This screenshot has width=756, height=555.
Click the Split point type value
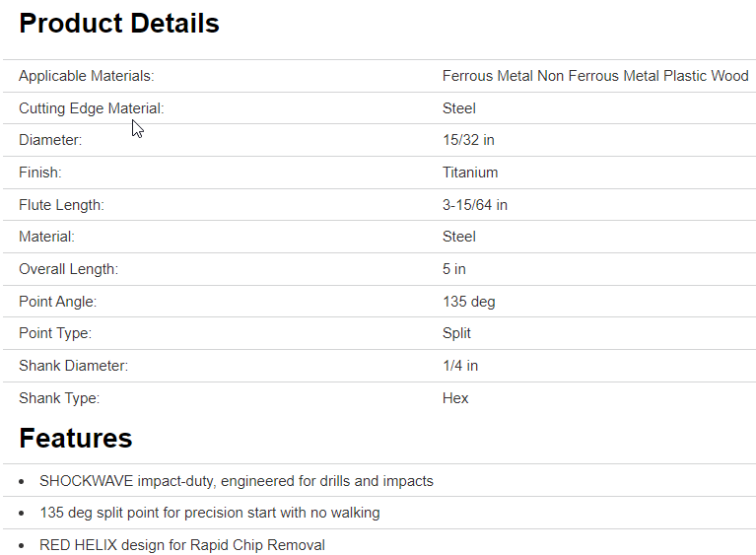coord(456,333)
